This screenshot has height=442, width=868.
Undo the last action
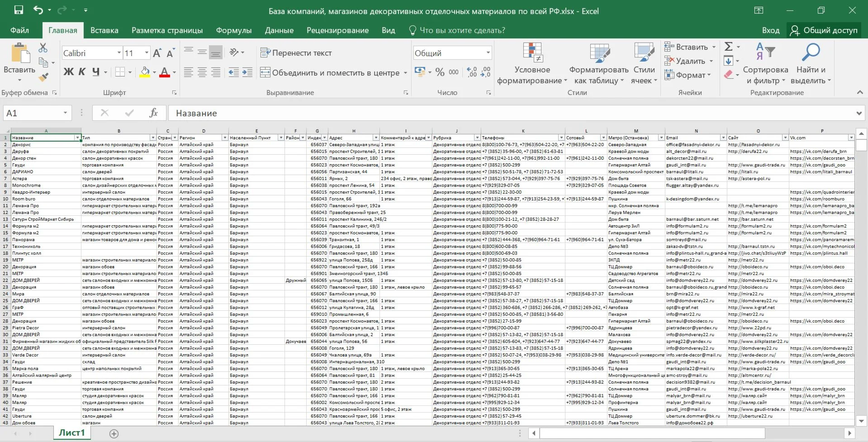click(x=38, y=10)
